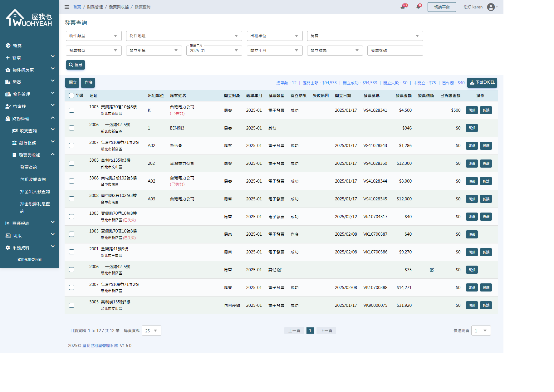Expand the 開立結果 filter dropdown

pos(335,51)
